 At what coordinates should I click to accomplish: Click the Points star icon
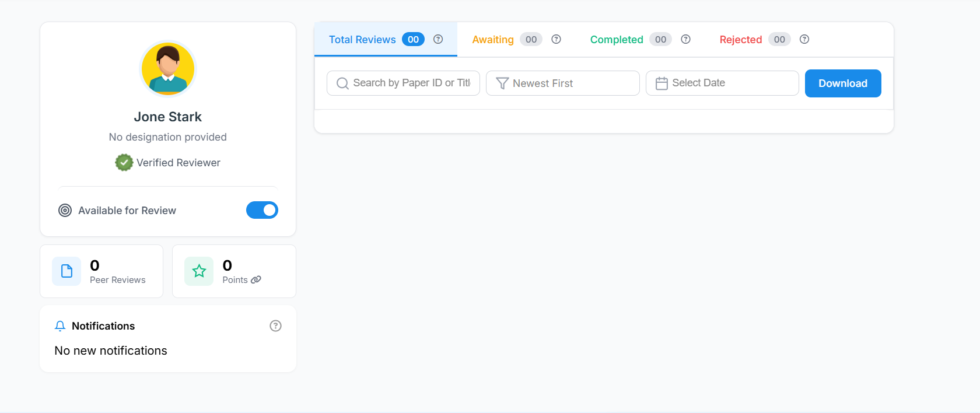click(x=199, y=271)
